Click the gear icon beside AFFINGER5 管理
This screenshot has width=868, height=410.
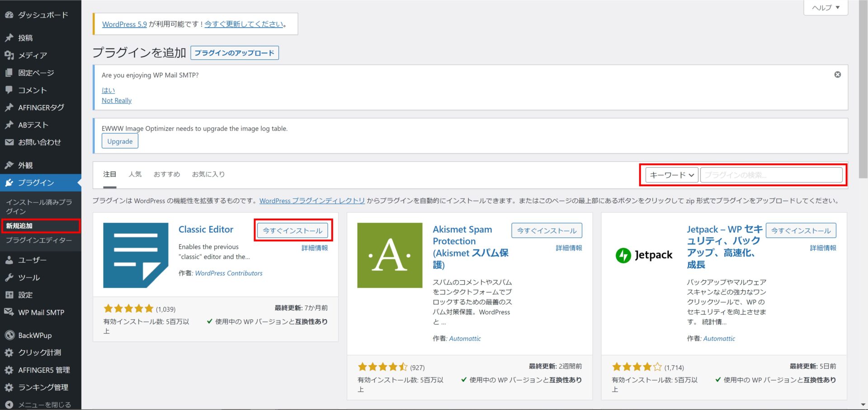[9, 370]
